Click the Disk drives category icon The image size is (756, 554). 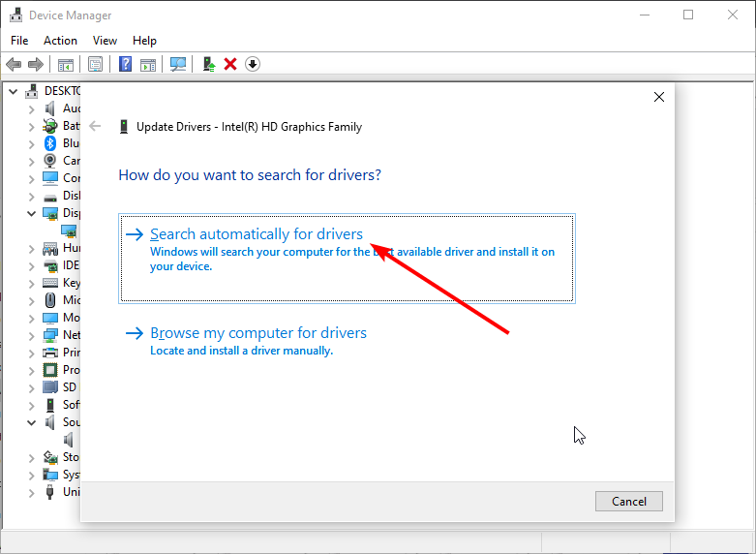pos(50,197)
